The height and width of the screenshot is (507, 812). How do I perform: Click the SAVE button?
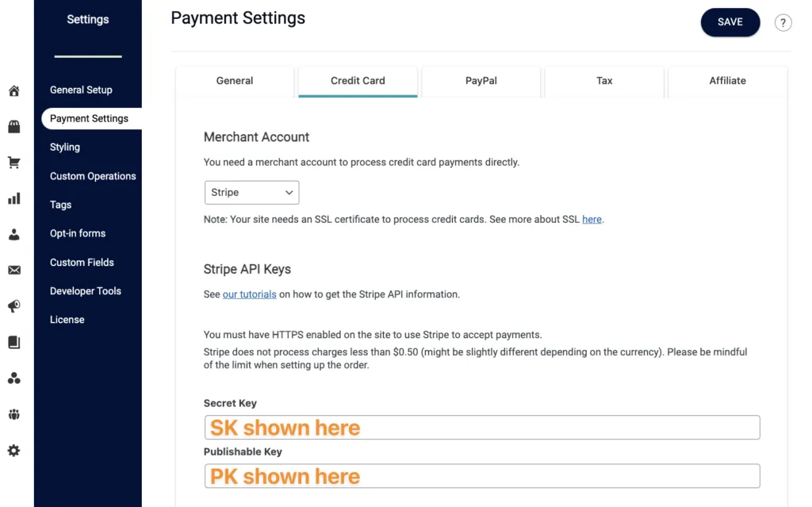730,22
